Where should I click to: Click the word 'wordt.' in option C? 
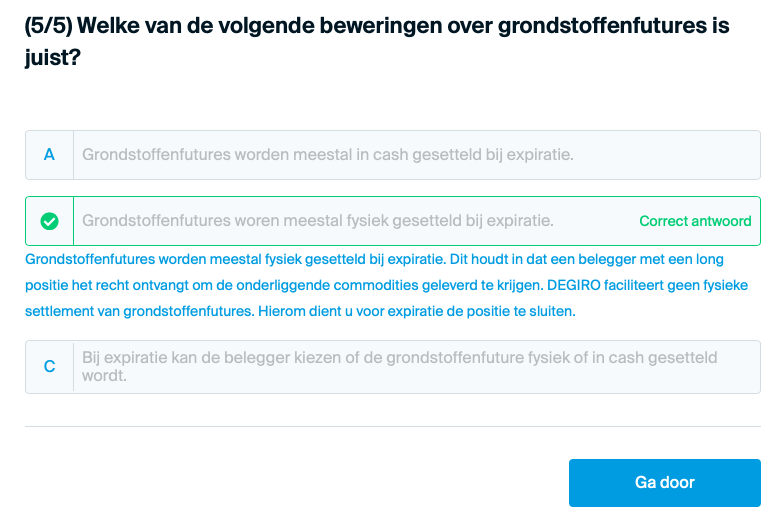click(x=104, y=376)
